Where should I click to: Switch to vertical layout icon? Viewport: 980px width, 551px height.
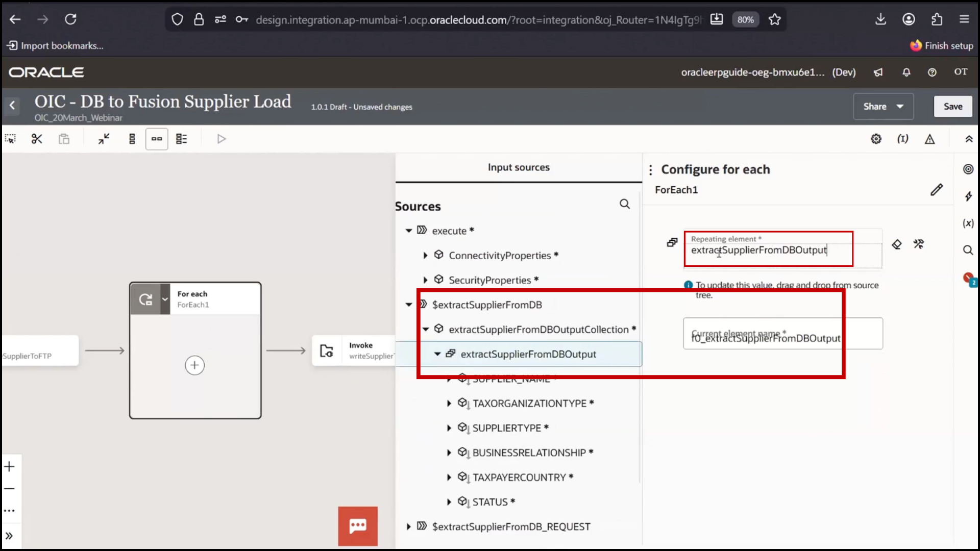(132, 139)
